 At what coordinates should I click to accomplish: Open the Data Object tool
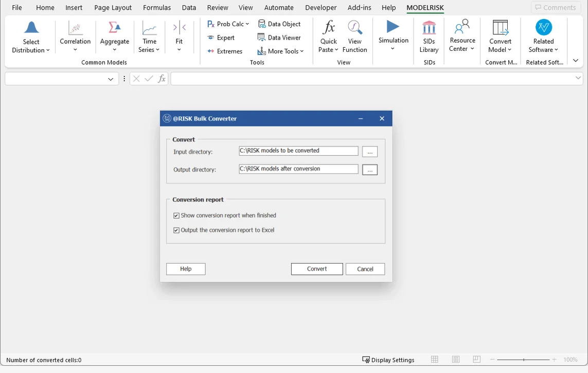279,24
